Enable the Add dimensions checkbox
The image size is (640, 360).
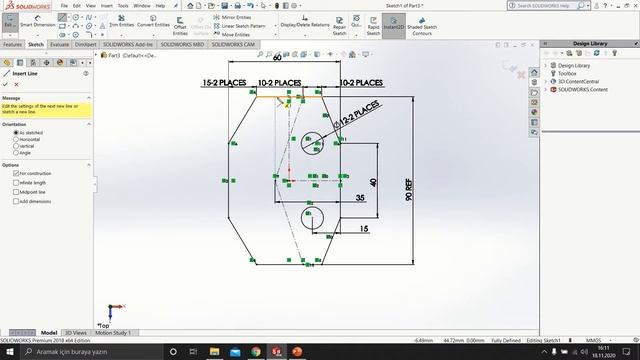click(x=16, y=201)
